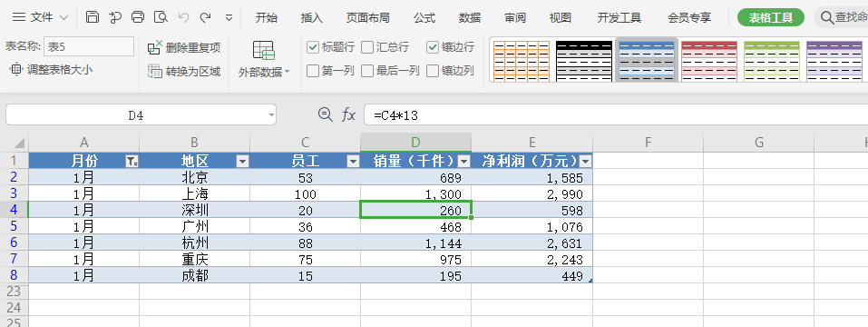Select column F header
The height and width of the screenshot is (327, 868).
(648, 143)
